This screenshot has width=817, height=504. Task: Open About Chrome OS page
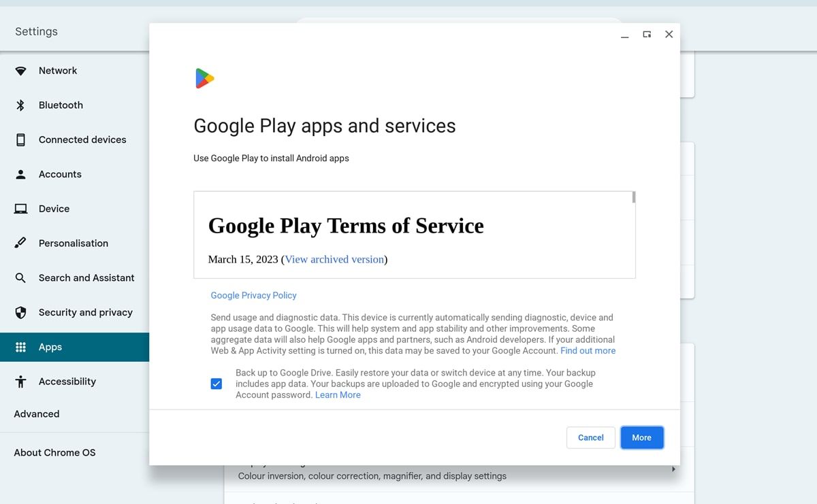tap(54, 452)
